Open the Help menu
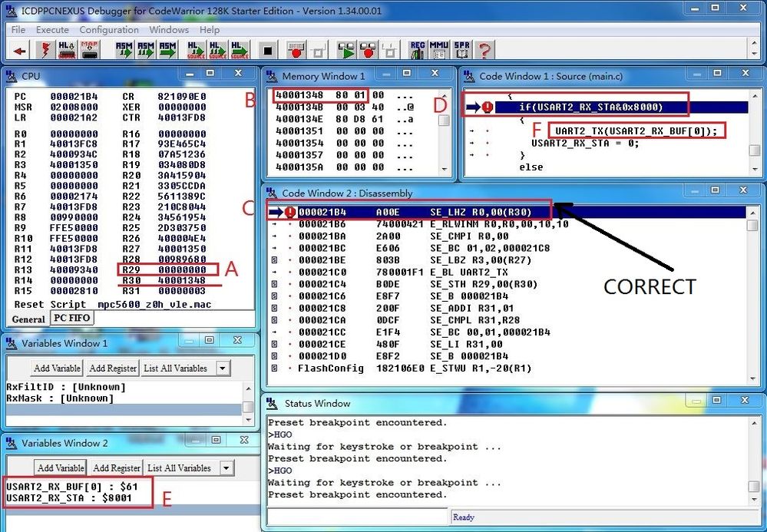This screenshot has height=532, width=767. pos(210,30)
